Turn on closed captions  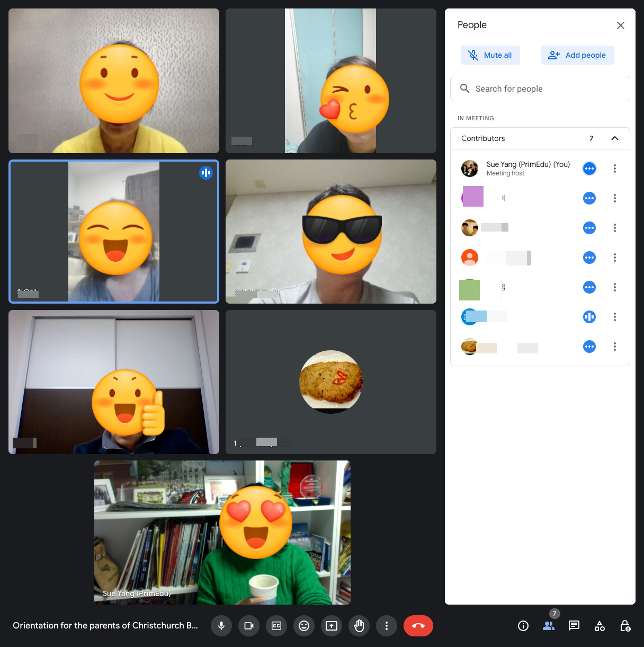(276, 626)
